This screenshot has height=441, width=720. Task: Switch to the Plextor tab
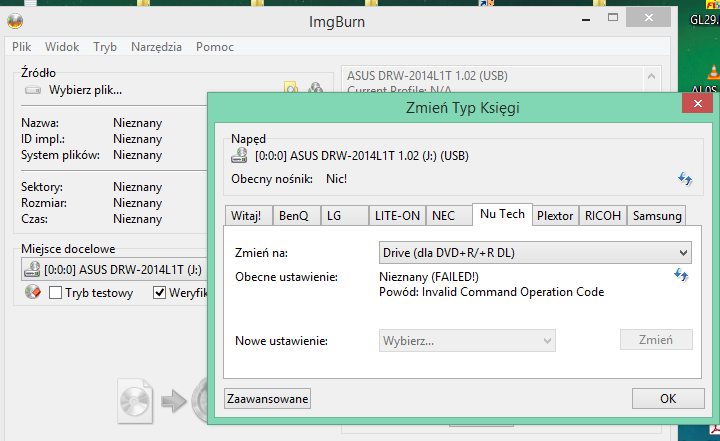point(555,215)
